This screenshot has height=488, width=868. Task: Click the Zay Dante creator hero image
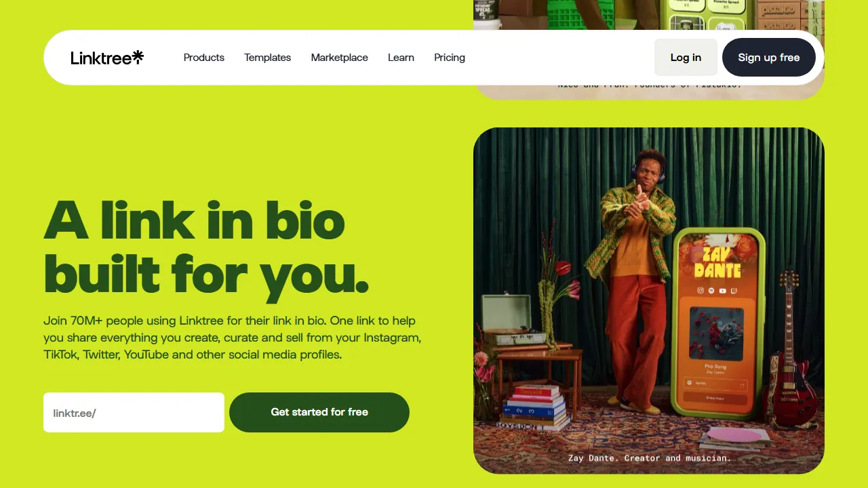coord(648,300)
